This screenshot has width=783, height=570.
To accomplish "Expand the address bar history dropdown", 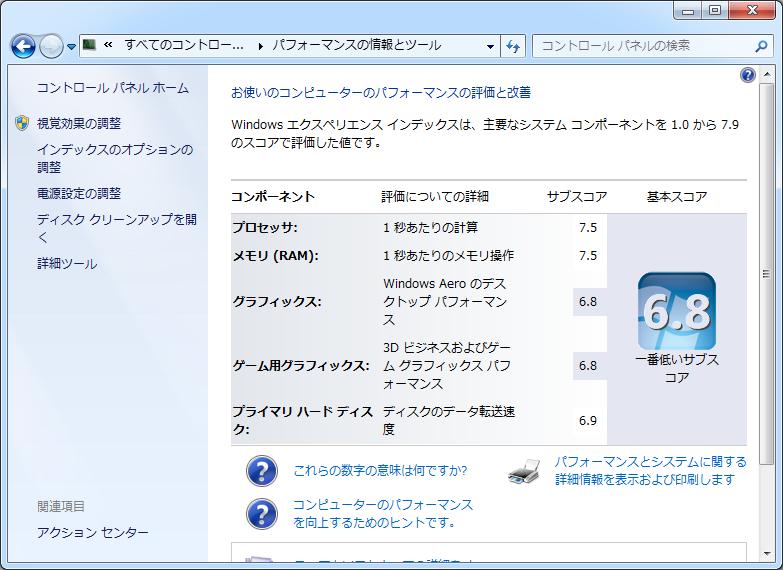I will (490, 46).
